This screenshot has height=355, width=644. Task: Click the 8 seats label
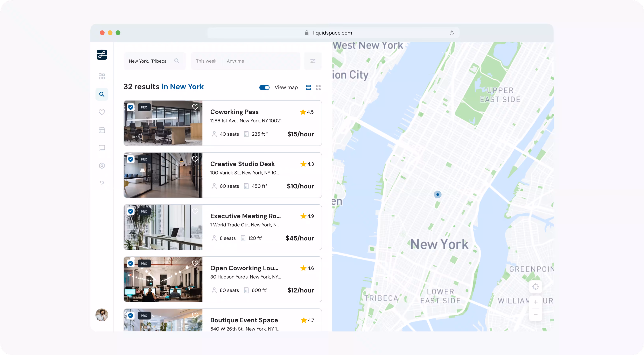tap(227, 238)
